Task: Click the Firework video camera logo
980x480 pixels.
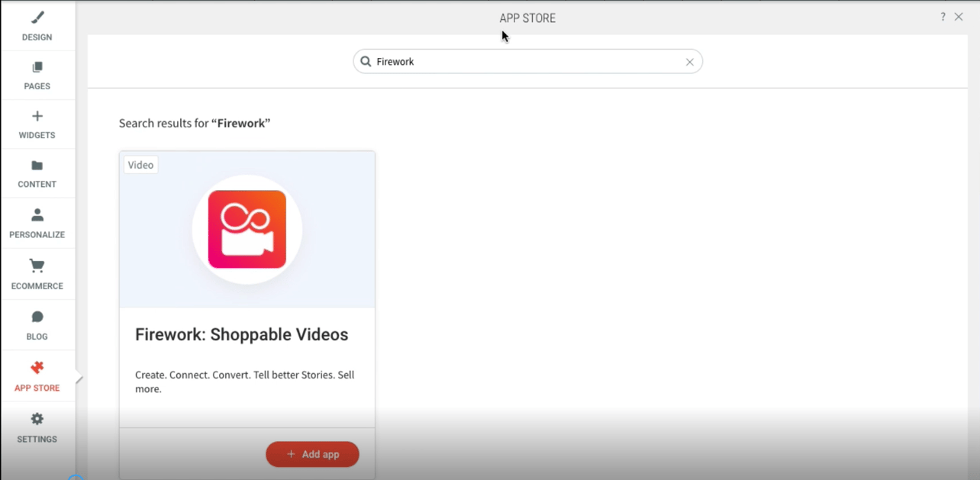Action: (x=247, y=229)
